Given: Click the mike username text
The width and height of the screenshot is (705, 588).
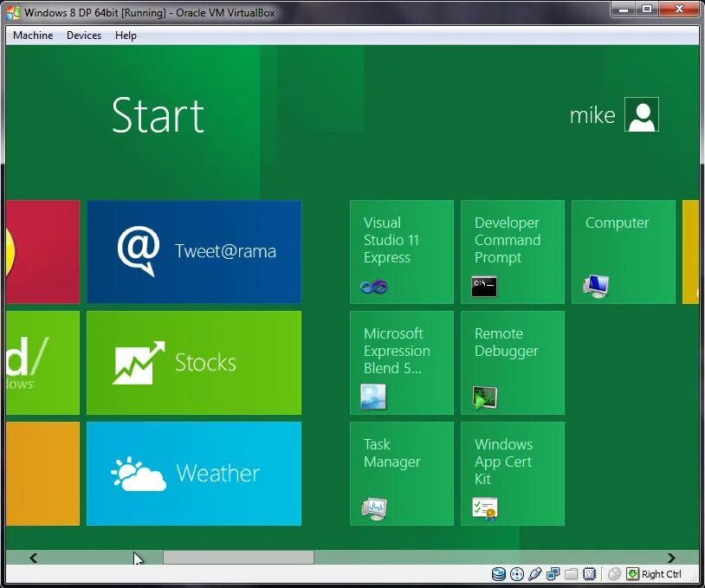Looking at the screenshot, I should click(x=592, y=115).
